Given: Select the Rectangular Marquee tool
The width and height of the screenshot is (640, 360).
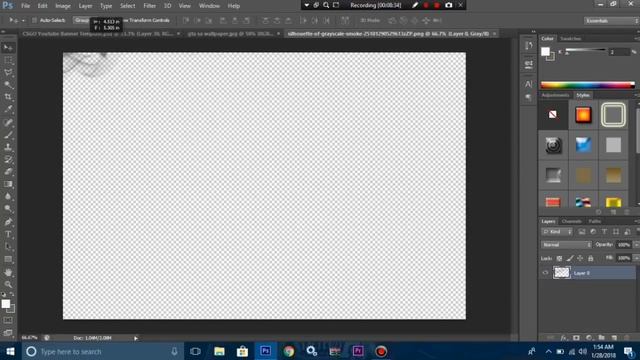Looking at the screenshot, I should pos(8,60).
